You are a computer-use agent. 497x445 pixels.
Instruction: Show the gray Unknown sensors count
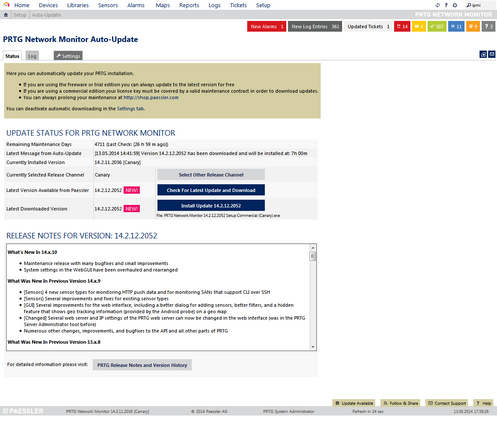point(488,27)
